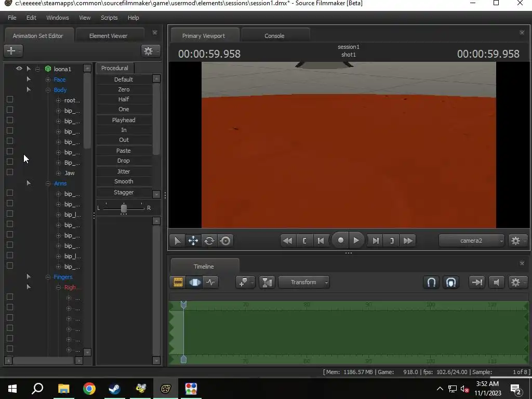The width and height of the screenshot is (532, 399).
Task: Expand the Jaw control
Action: [x=58, y=173]
